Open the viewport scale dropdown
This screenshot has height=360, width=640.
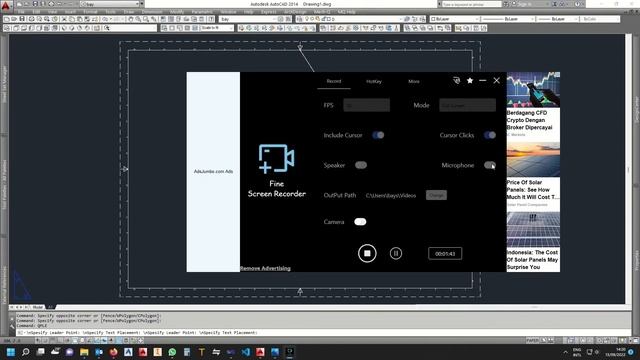coord(216,28)
